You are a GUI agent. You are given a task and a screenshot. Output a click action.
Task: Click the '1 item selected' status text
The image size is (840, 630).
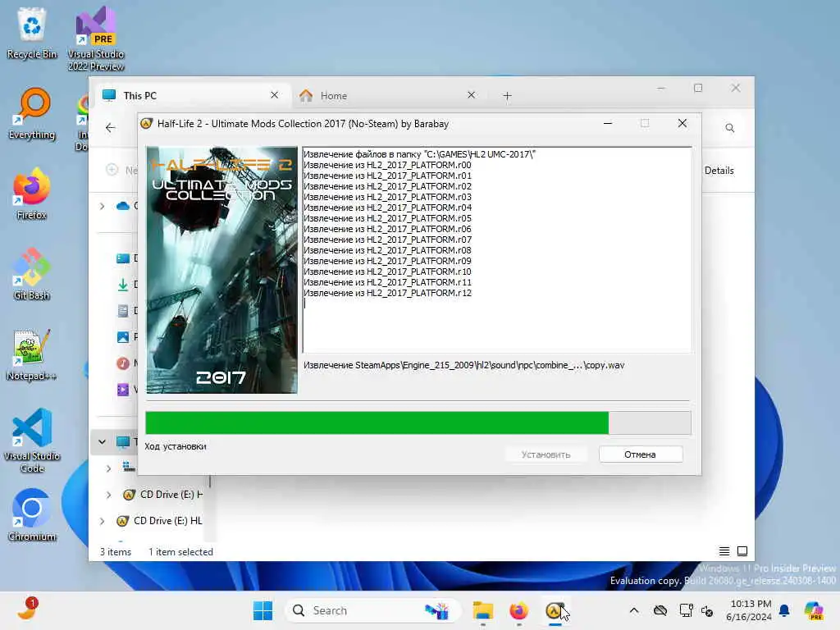pos(180,552)
